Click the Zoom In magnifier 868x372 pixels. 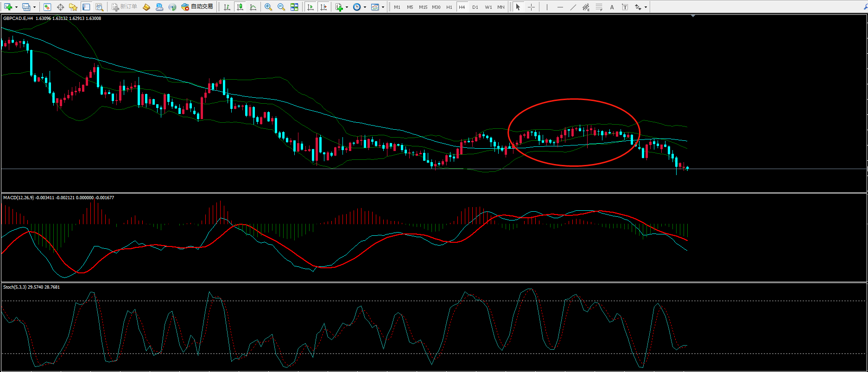(x=268, y=7)
